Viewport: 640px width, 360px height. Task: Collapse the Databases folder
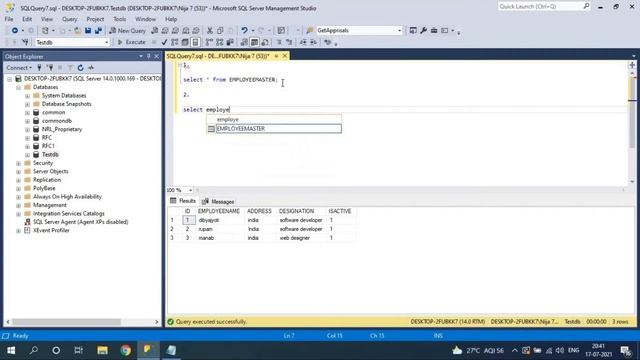18,87
